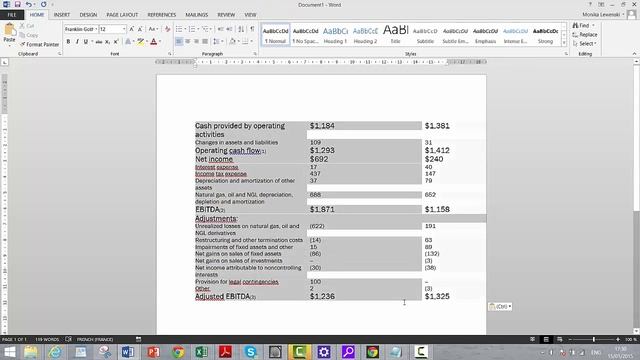Click the zoom out minus button

(x=570, y=340)
